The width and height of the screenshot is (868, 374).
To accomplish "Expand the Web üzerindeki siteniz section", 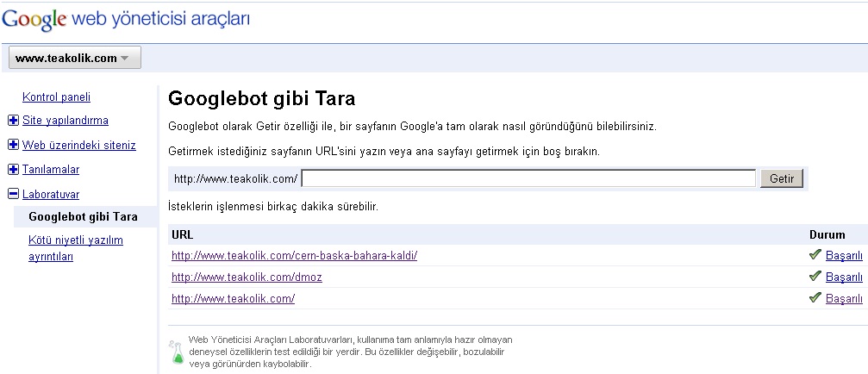I will (x=14, y=145).
